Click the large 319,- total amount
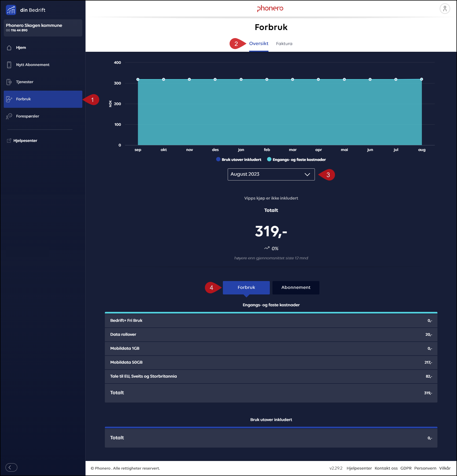457x476 pixels. coord(271,231)
